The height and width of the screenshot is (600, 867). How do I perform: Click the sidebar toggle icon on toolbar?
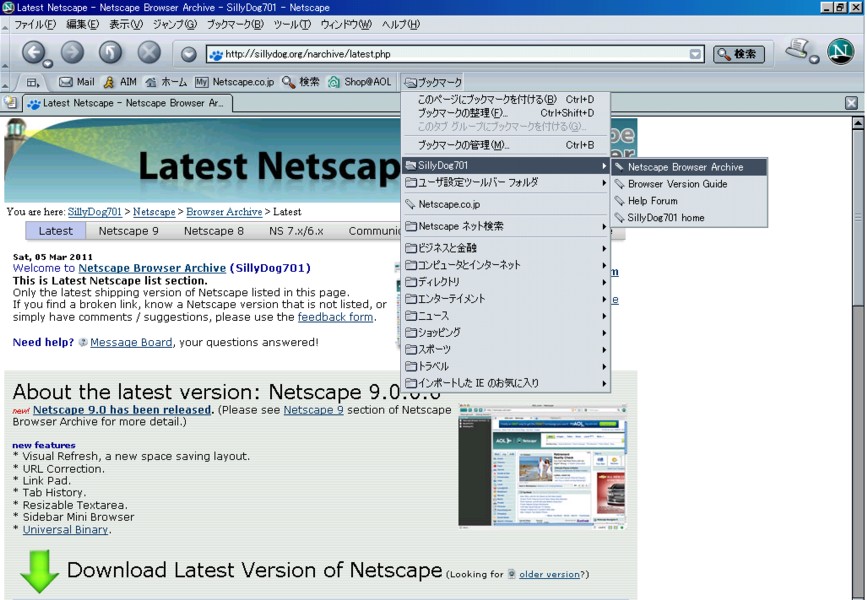(x=33, y=82)
